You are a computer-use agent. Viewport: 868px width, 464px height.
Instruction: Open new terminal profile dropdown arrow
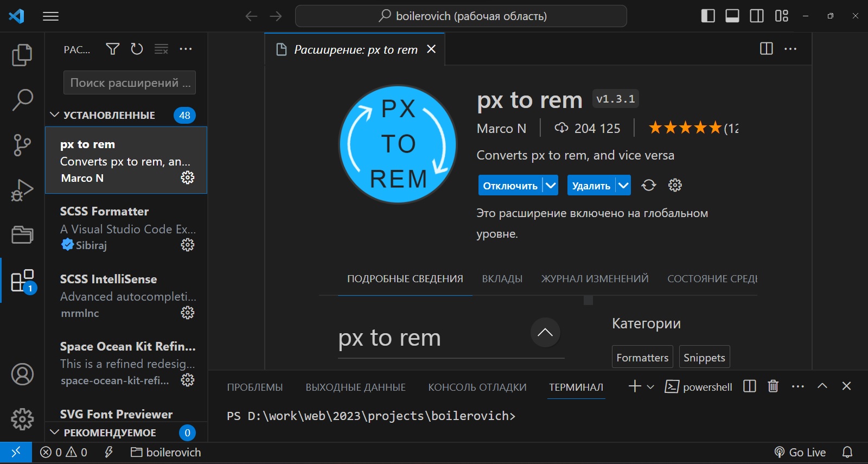pyautogui.click(x=650, y=387)
